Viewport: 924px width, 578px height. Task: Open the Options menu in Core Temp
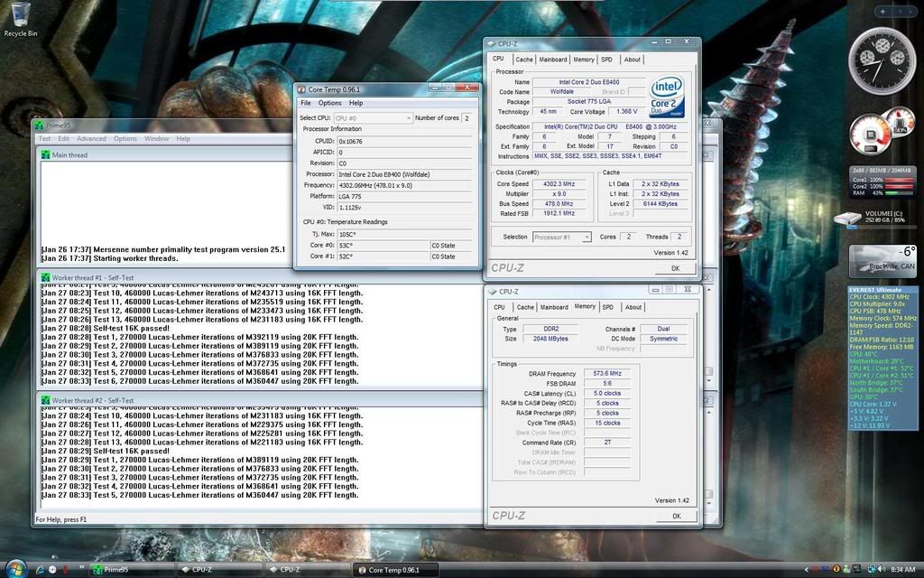pos(330,103)
